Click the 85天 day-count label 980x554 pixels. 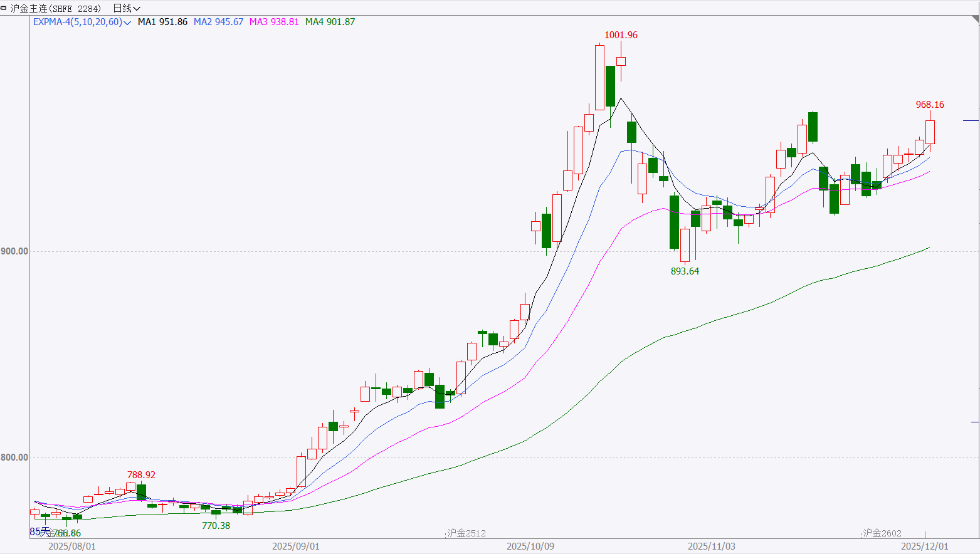[x=39, y=531]
